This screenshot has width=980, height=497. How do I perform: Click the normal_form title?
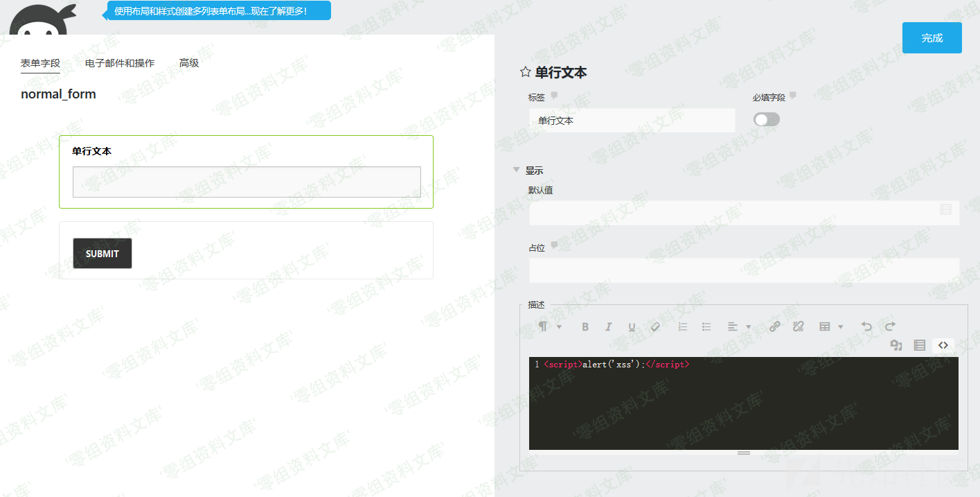[x=58, y=94]
